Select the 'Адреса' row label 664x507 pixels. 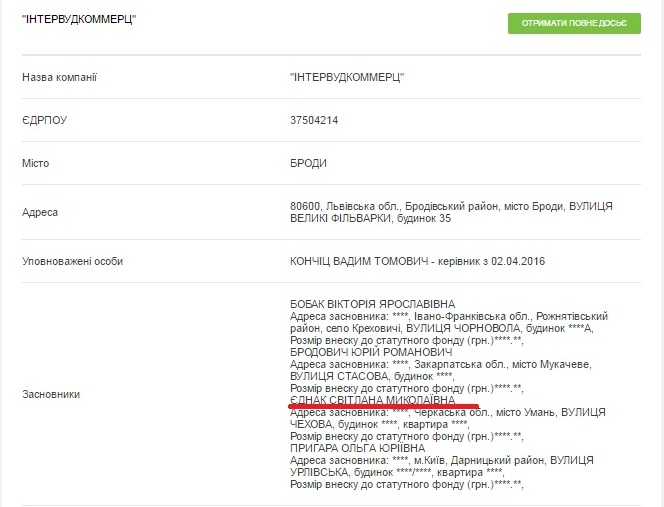click(x=40, y=212)
